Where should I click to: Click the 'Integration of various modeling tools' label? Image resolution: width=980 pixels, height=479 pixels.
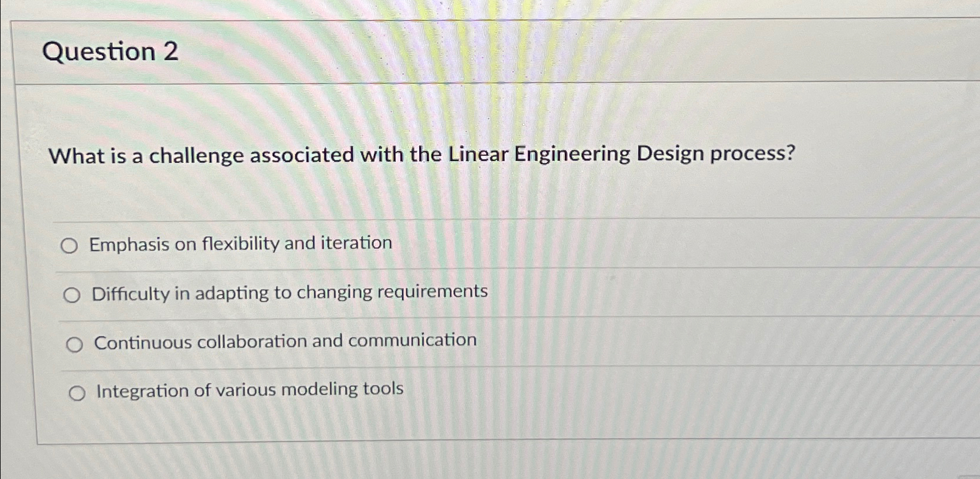(249, 389)
